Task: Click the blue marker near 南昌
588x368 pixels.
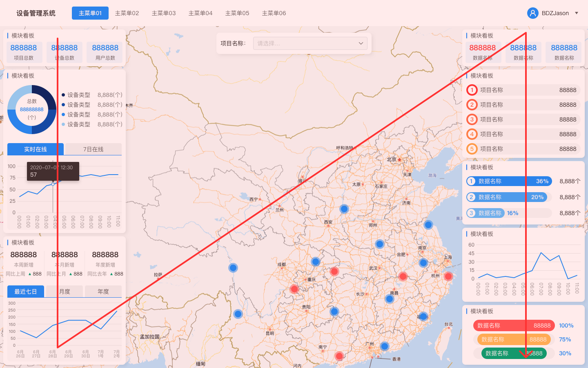Action: coord(390,299)
